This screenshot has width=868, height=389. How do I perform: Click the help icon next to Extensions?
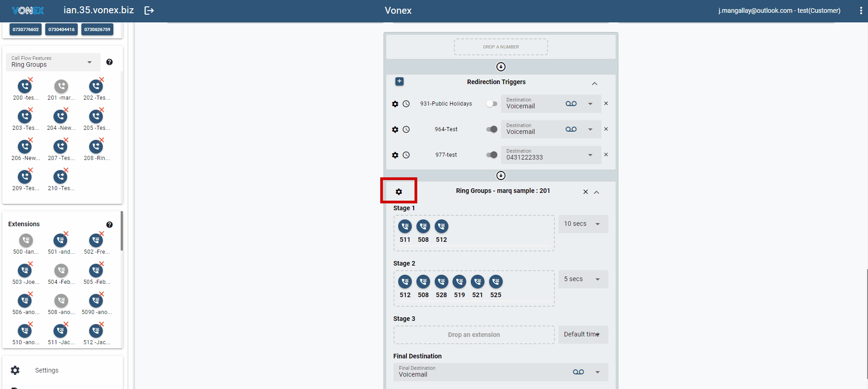point(109,224)
